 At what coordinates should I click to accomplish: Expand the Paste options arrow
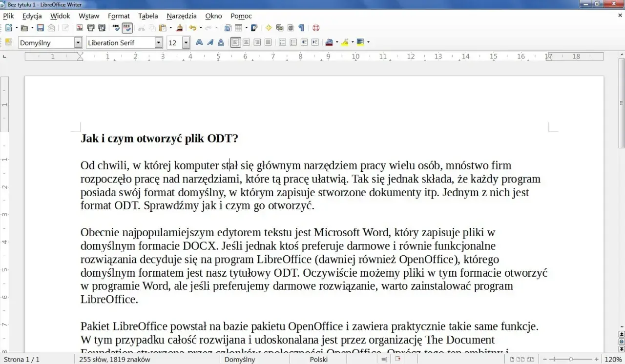click(x=171, y=28)
